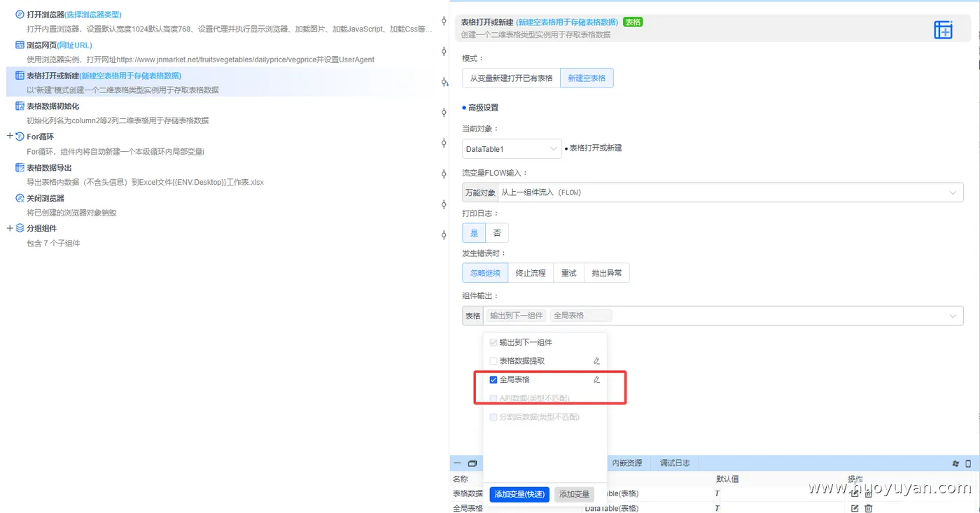Click the connector node on the 表格数据导出 step row
This screenshot has width=980, height=513.
click(x=444, y=174)
